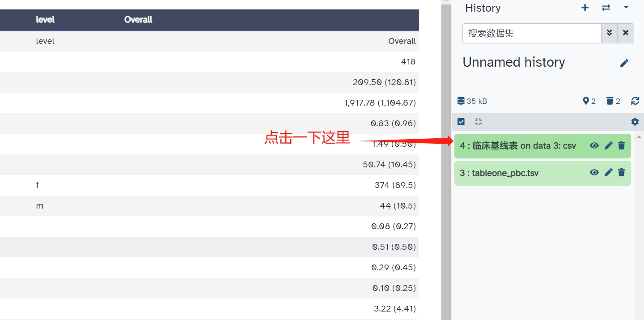Click the level value m
Image resolution: width=644 pixels, height=320 pixels.
(40, 206)
